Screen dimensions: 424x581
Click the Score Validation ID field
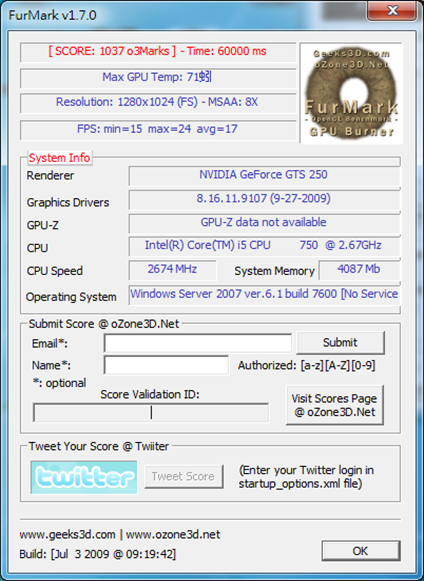click(151, 412)
